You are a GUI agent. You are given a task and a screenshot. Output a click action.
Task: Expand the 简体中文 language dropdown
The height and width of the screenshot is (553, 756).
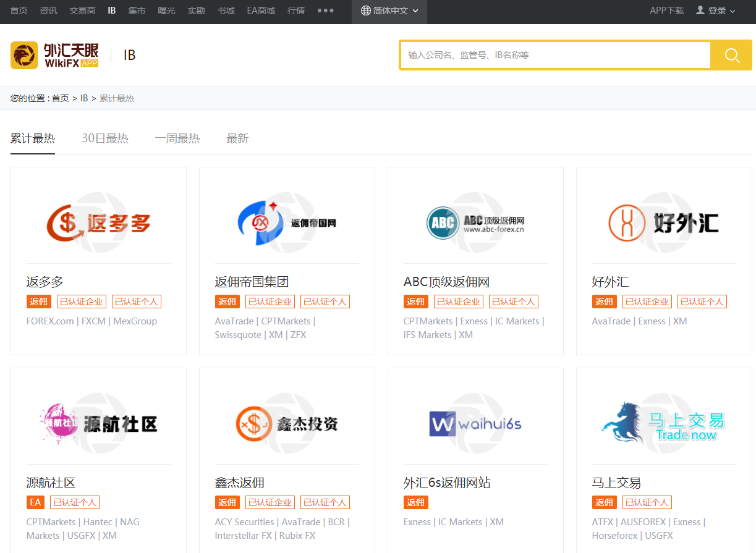(x=389, y=11)
